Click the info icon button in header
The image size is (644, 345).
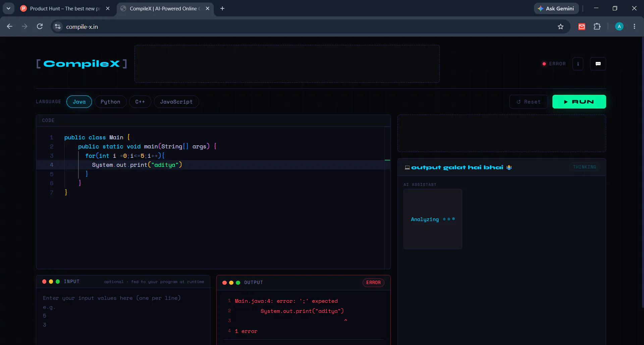(578, 64)
